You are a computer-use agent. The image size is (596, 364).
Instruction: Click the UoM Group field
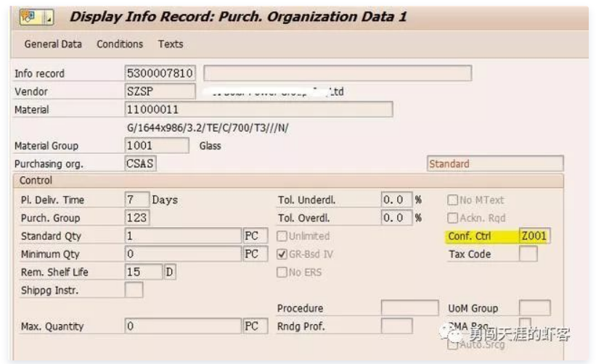(534, 308)
